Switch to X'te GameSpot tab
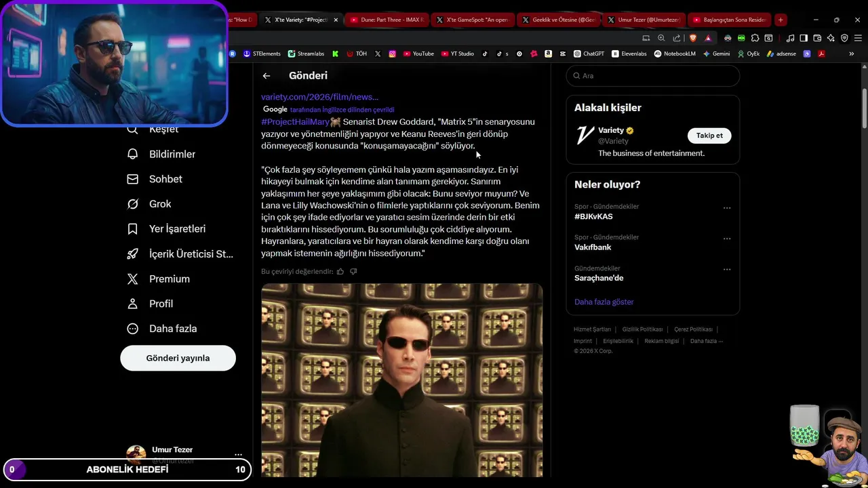Viewport: 868px width, 488px height. [x=473, y=20]
